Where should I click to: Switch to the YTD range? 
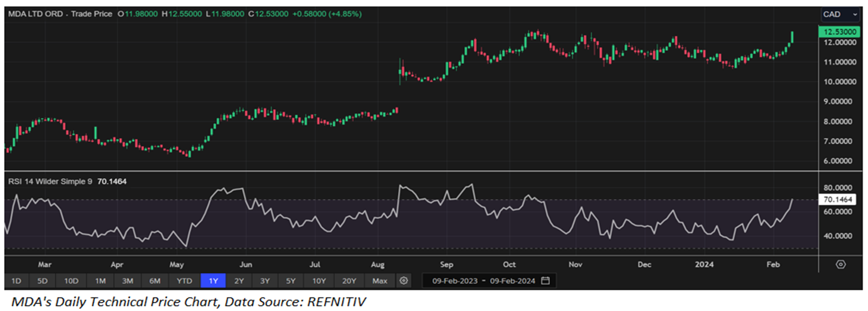[184, 281]
